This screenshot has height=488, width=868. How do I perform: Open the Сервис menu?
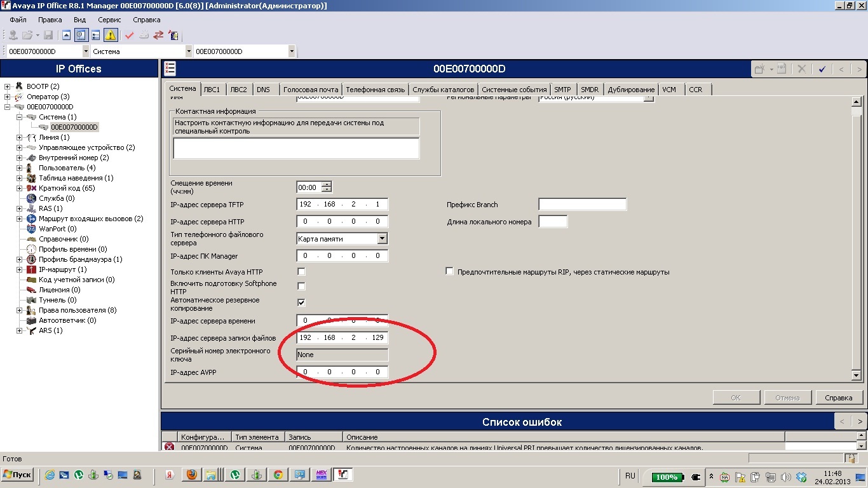[109, 20]
